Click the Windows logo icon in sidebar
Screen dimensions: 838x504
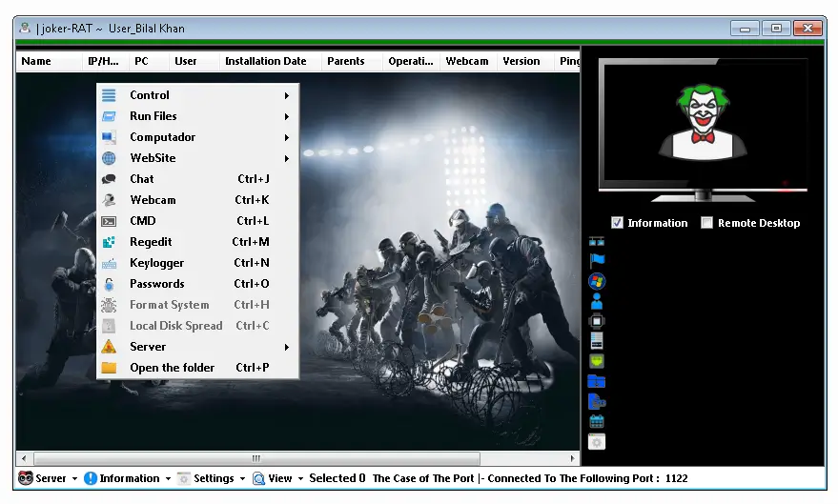click(x=597, y=281)
